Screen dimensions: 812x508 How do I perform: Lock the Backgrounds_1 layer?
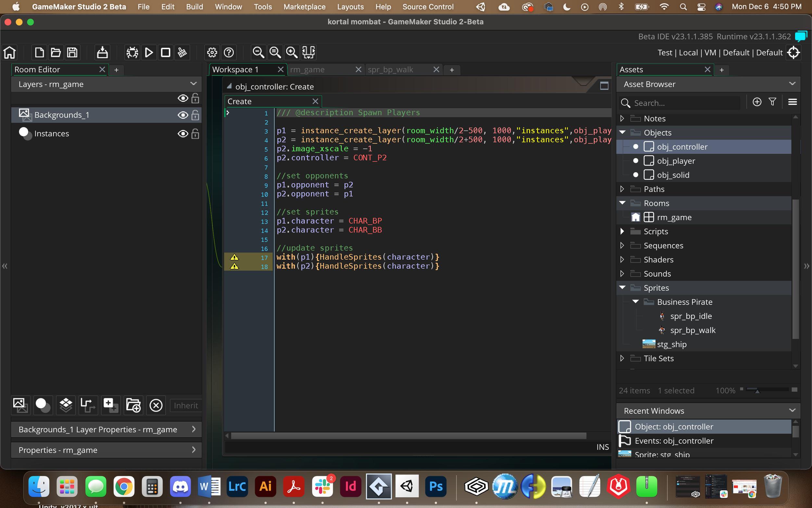195,115
